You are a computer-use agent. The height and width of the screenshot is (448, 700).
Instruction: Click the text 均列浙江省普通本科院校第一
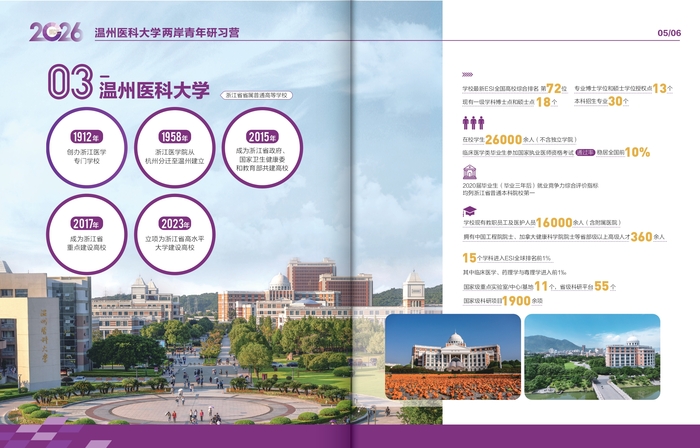[x=498, y=193]
